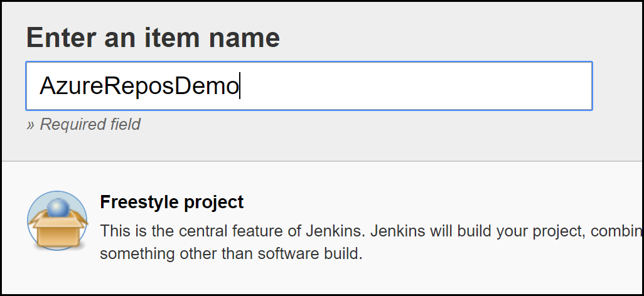
Task: Click the empty area right of AzureReposDemo in the field
Action: point(415,86)
